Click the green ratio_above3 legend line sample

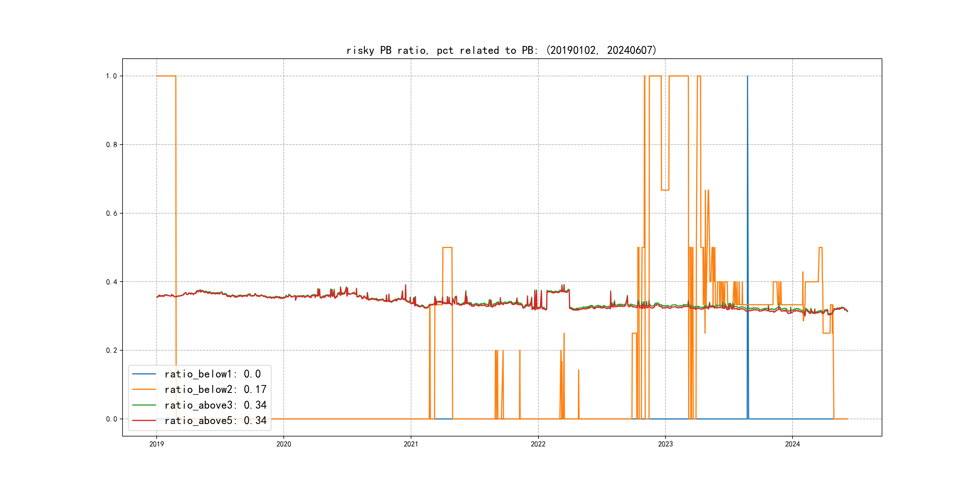click(x=144, y=405)
